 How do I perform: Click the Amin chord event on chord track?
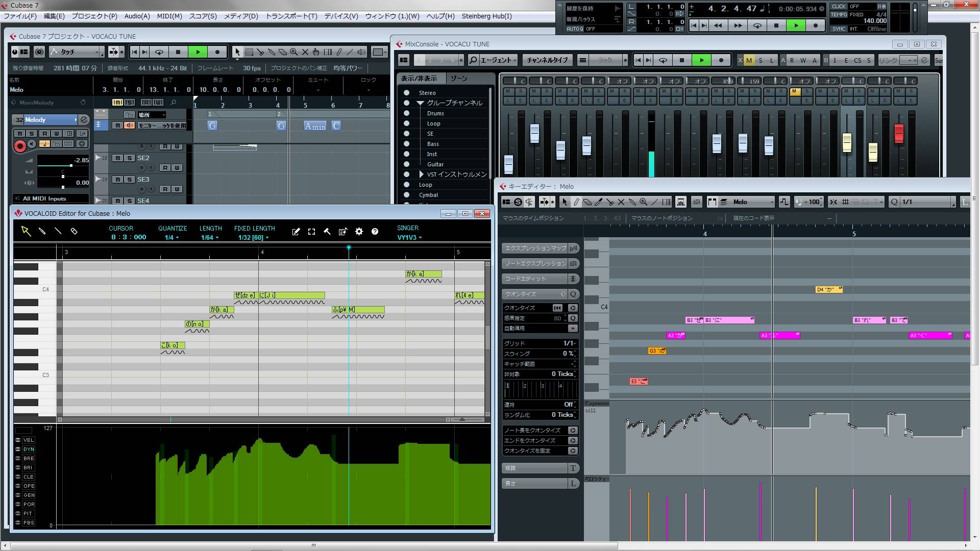(315, 126)
